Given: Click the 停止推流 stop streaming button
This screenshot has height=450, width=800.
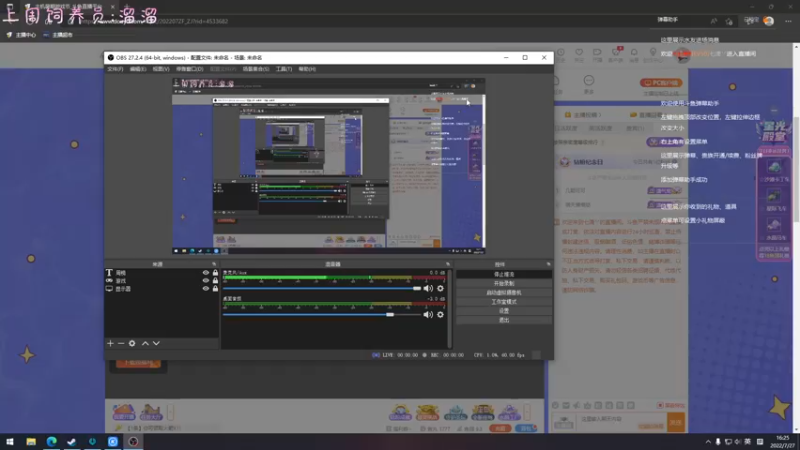Looking at the screenshot, I should pos(504,274).
